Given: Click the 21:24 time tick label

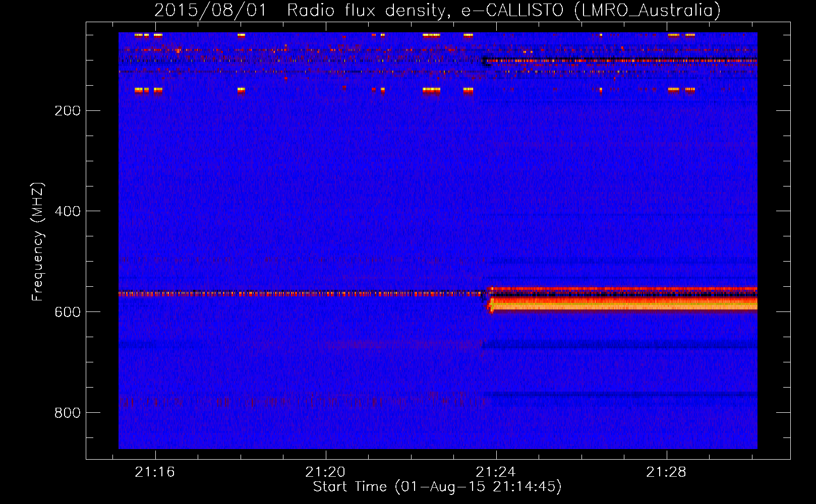Looking at the screenshot, I should (496, 472).
